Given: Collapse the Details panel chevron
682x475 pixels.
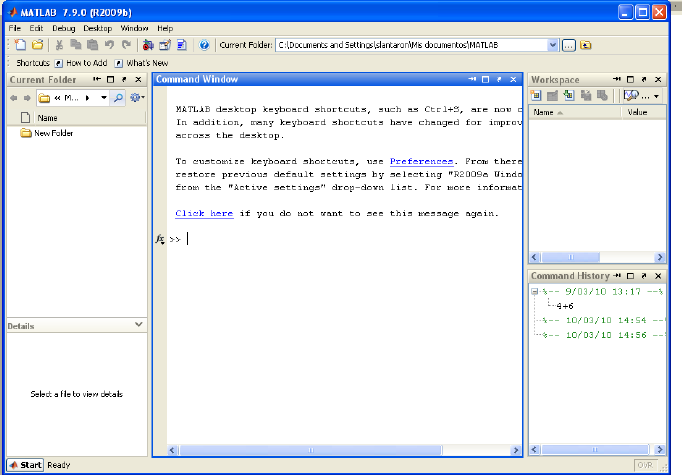Looking at the screenshot, I should coord(138,325).
